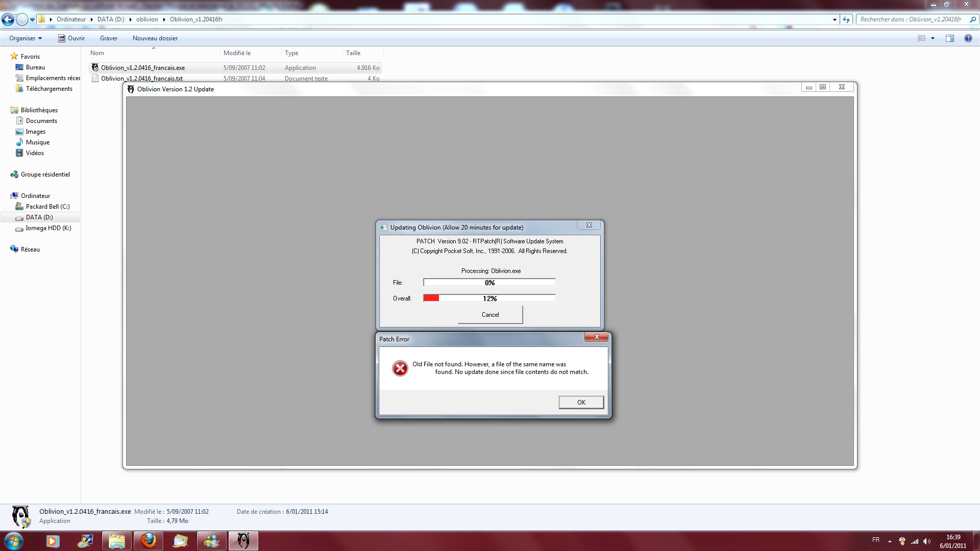This screenshot has height=551, width=980.
Task: Open Téléchargements in sidebar
Action: [49, 89]
